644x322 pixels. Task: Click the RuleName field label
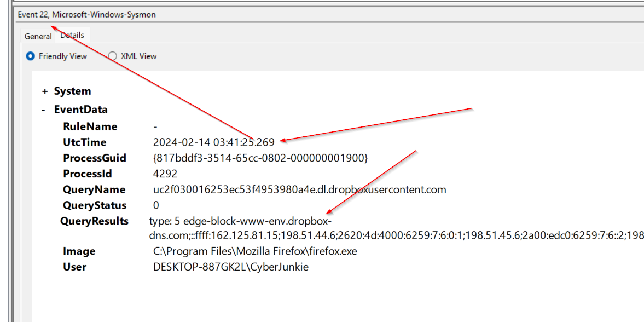[88, 126]
